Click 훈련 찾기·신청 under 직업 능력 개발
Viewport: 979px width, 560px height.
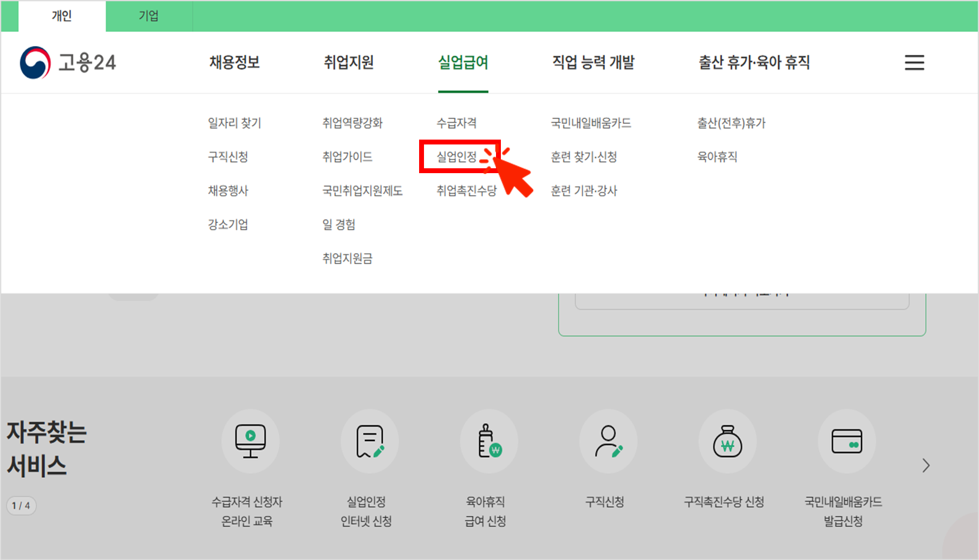point(585,156)
